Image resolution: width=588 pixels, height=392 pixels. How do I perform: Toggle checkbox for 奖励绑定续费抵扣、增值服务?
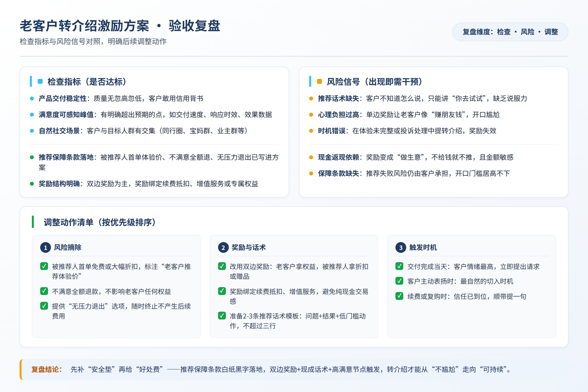pyautogui.click(x=222, y=291)
